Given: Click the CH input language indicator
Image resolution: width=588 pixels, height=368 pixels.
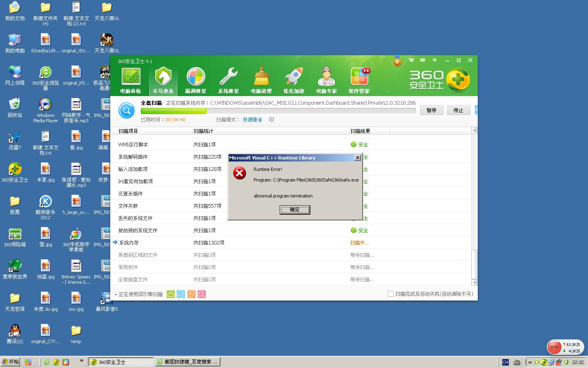Looking at the screenshot, I should (x=505, y=362).
